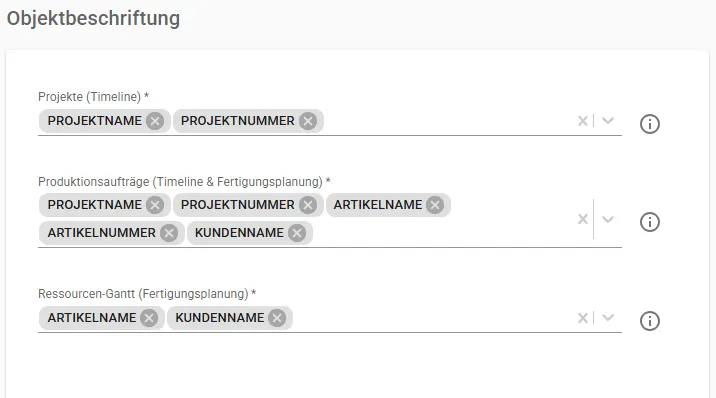This screenshot has width=716, height=398.
Task: Clear all values in Projekte (Timeline)
Action: (x=583, y=121)
